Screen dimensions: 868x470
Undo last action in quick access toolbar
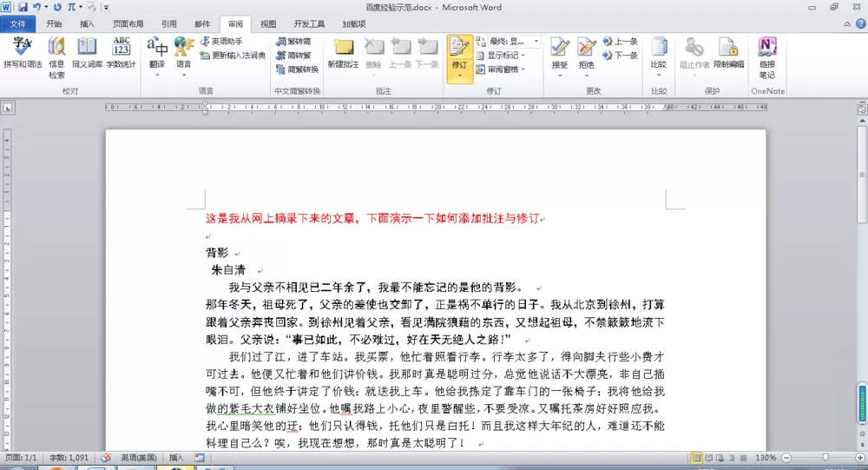36,7
